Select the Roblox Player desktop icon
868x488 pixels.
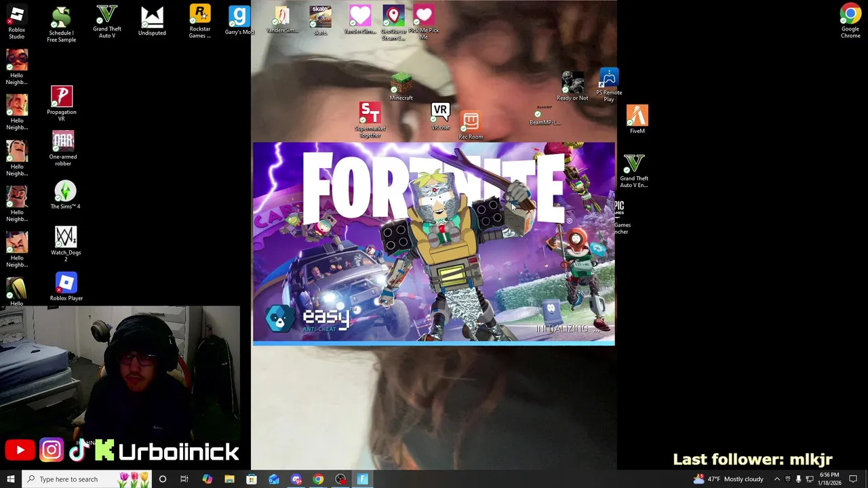(x=66, y=287)
